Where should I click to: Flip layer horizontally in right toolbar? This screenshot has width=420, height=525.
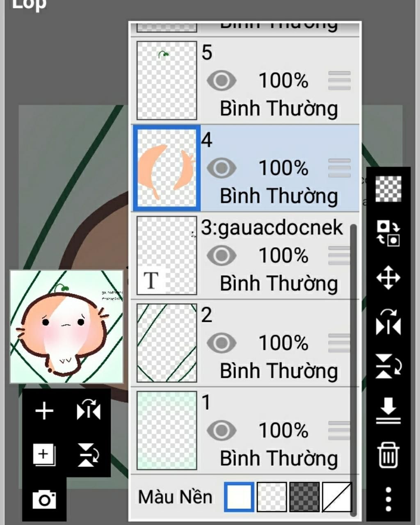click(x=388, y=322)
